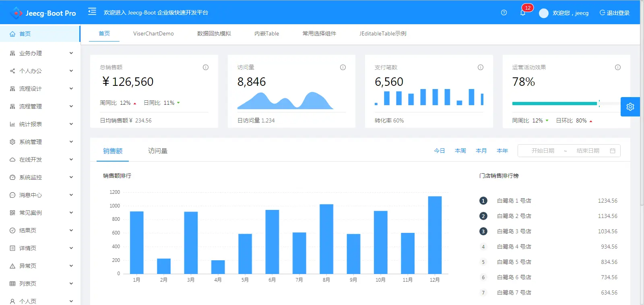Open the floating settings gear panel

[630, 107]
